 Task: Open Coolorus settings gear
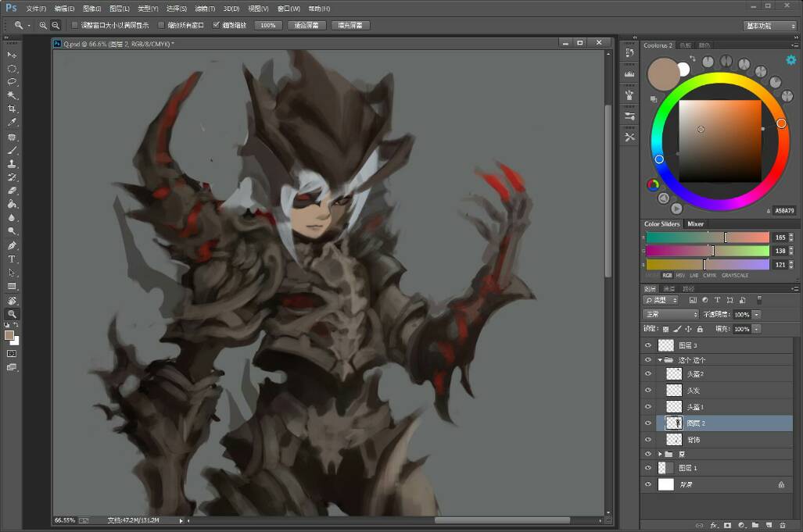coord(790,59)
